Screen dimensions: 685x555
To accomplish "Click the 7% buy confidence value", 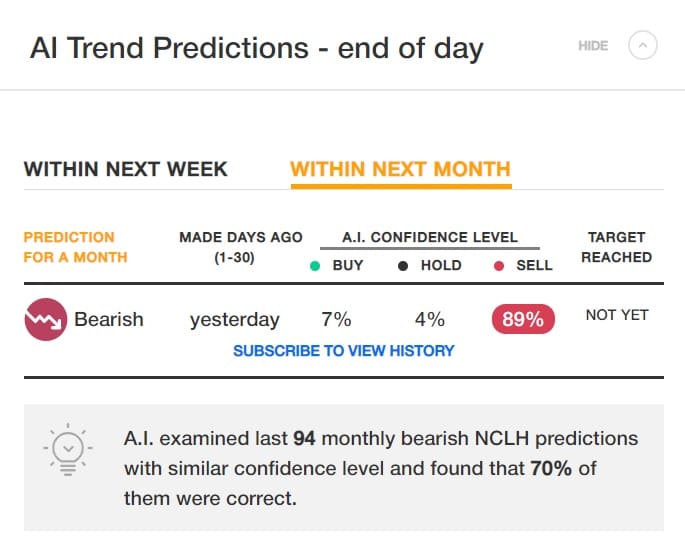I will tap(337, 320).
